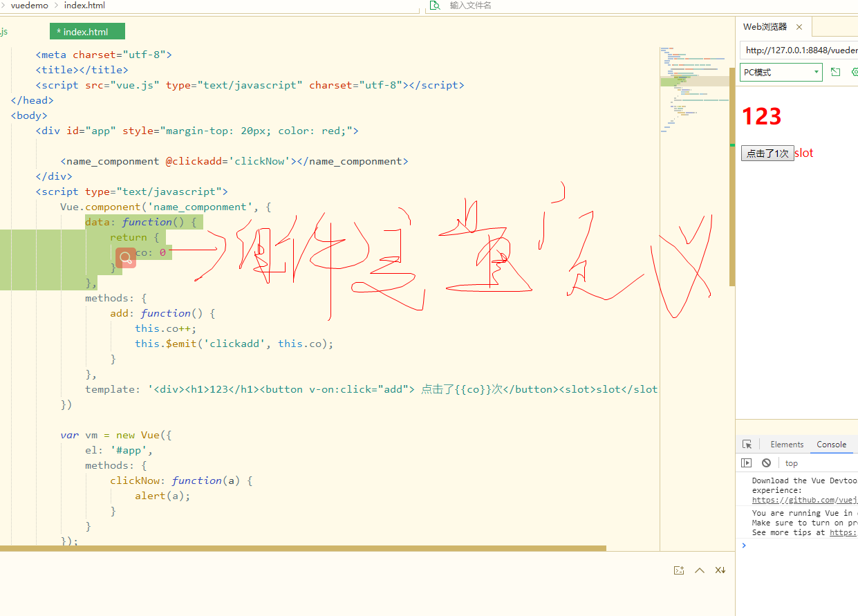The width and height of the screenshot is (858, 616).
Task: Open the github.com/vuejs Devtools link in console
Action: 805,500
